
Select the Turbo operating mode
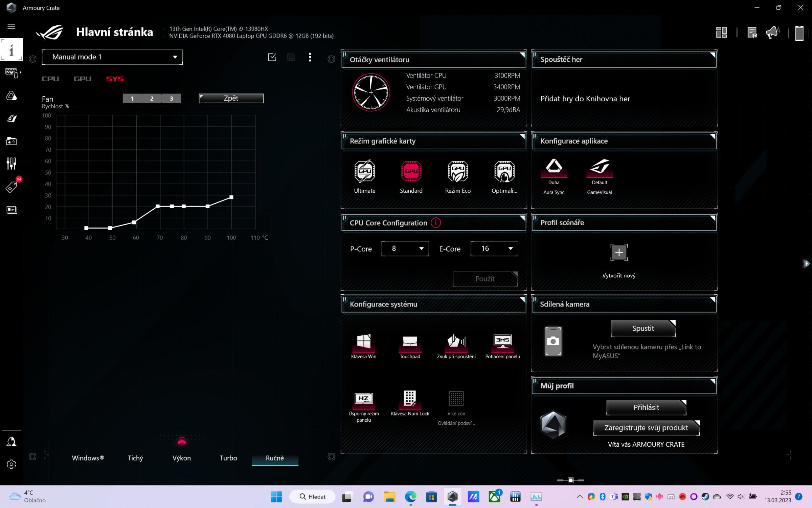(x=228, y=458)
